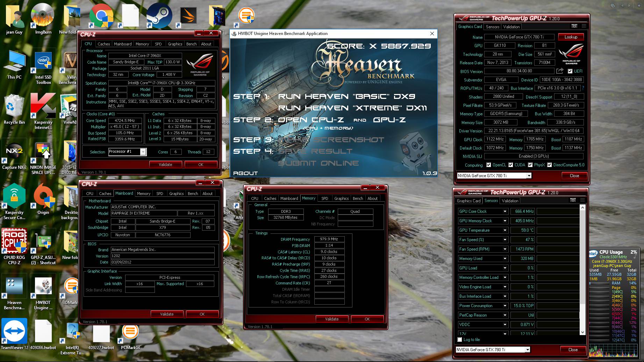Open the Steam desktop icon
644x362 pixels.
(x=159, y=16)
